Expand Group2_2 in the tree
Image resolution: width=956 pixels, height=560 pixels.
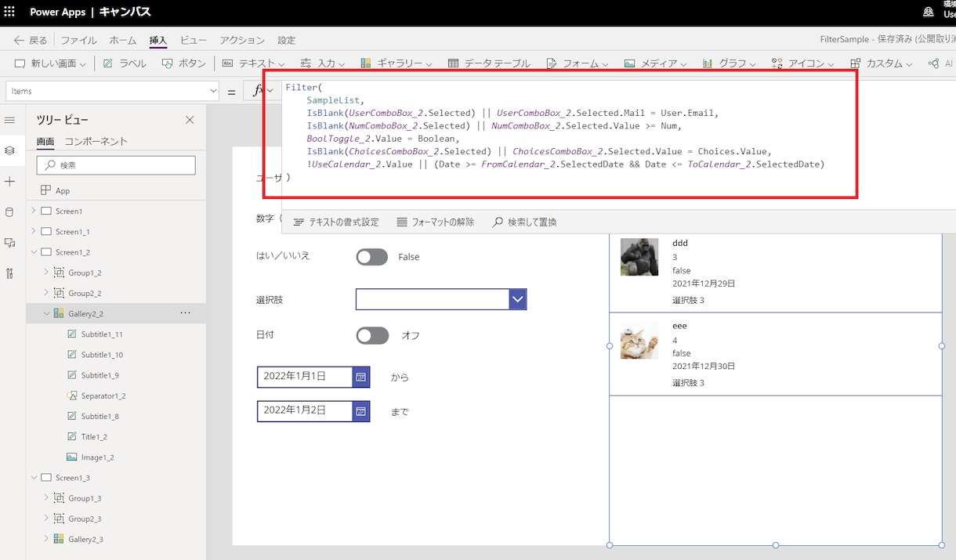(46, 293)
